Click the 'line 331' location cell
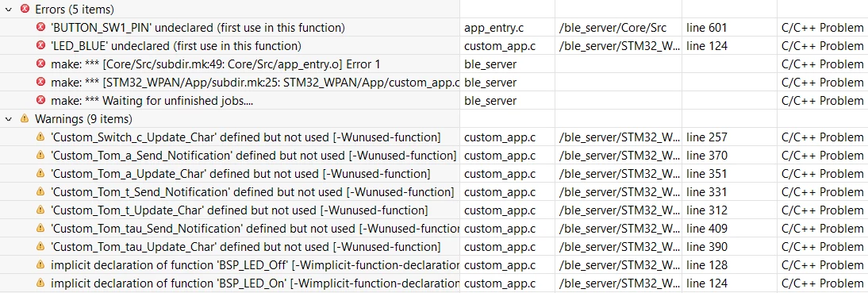Screen dimensions: 868x293 (706, 191)
